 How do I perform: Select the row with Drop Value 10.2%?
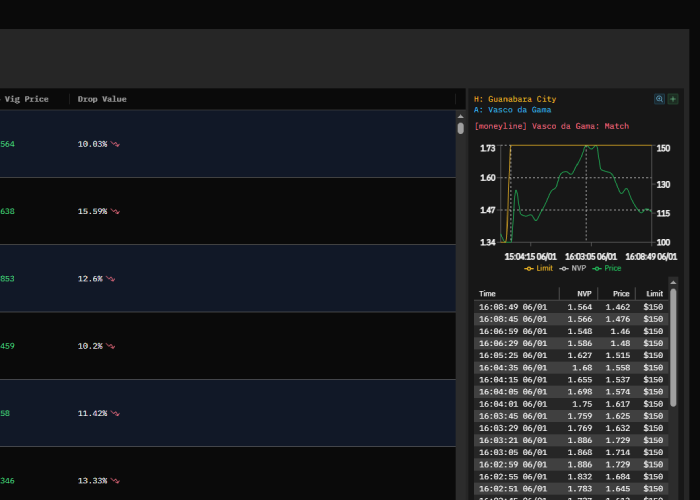pyautogui.click(x=228, y=346)
